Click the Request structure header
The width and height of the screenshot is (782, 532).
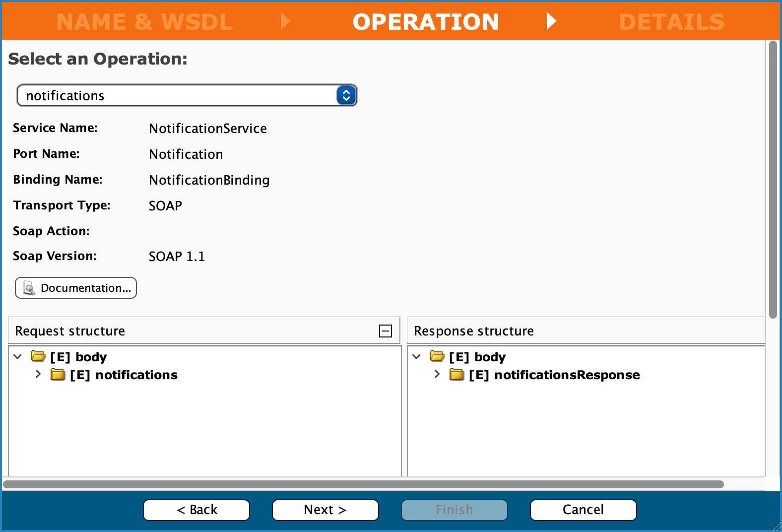204,331
